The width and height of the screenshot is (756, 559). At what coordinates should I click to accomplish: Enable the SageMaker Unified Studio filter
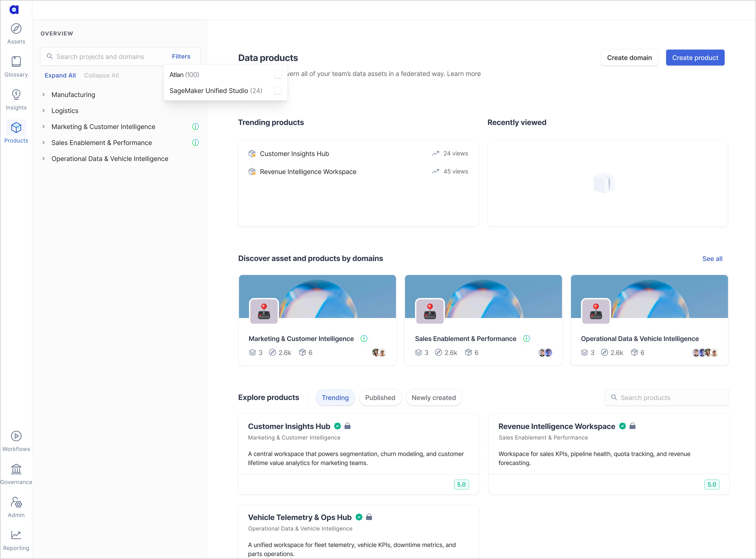point(278,90)
